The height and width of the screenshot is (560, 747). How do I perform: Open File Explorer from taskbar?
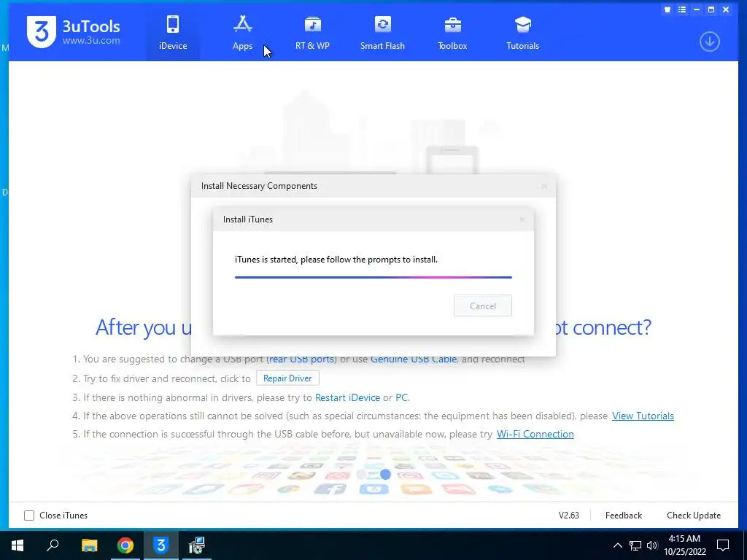coord(89,545)
